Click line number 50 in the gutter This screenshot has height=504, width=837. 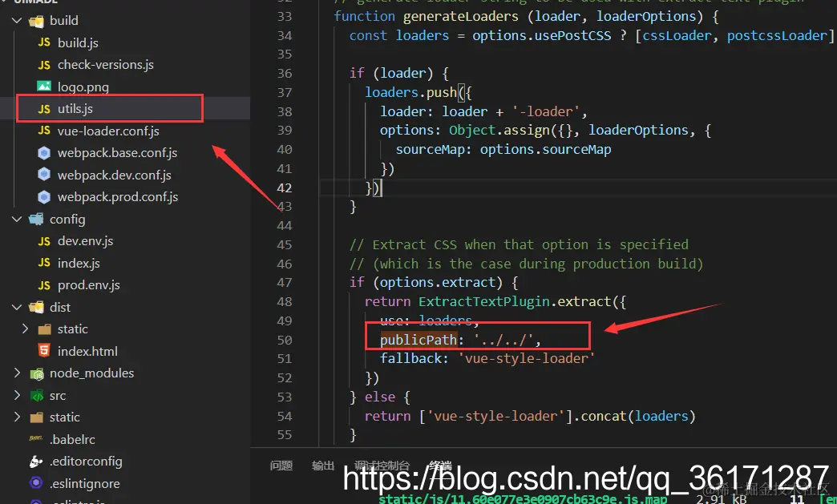pyautogui.click(x=284, y=340)
